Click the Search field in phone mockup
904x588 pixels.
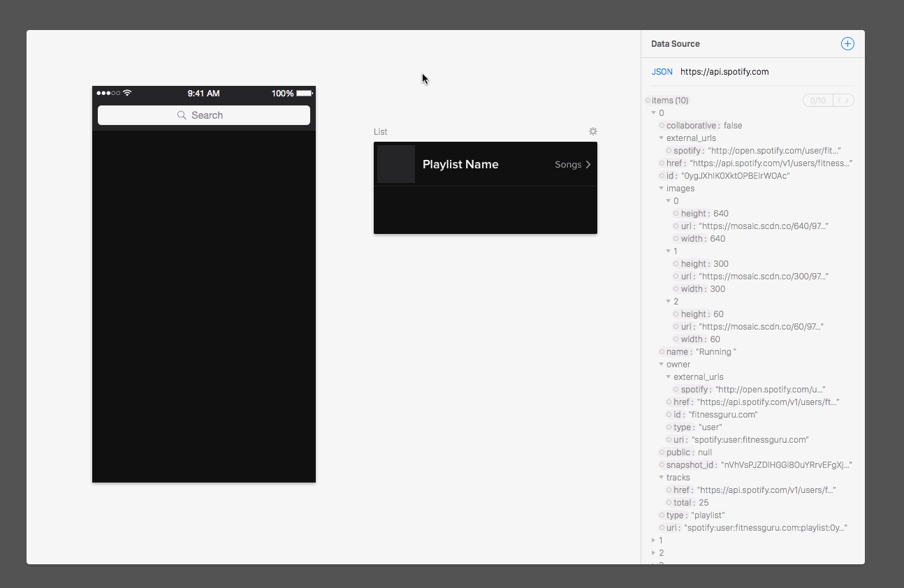point(204,115)
